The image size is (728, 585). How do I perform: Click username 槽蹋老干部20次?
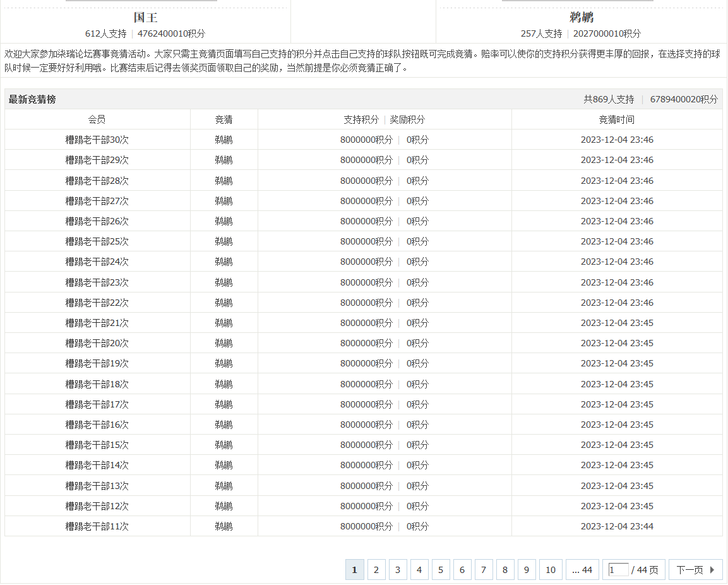pyautogui.click(x=97, y=342)
